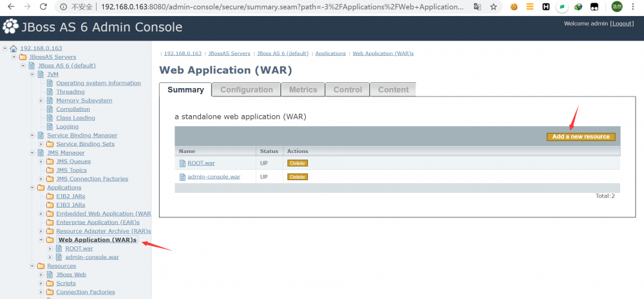The image size is (644, 299).
Task: Click the home icon next to 192.168.0.163
Action: tap(14, 48)
